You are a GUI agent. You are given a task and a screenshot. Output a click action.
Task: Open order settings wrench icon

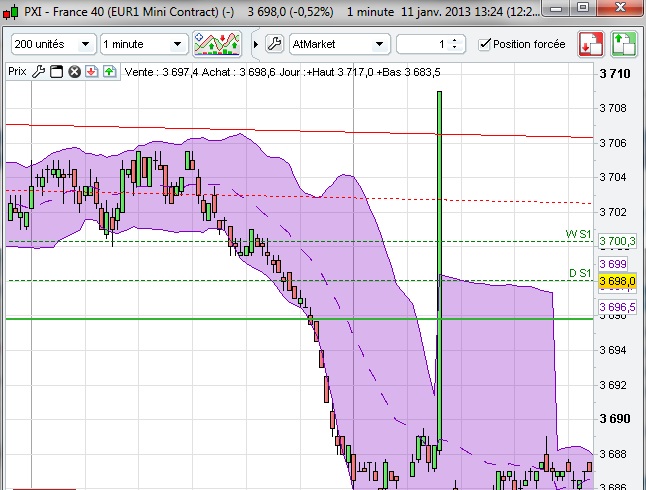[274, 44]
